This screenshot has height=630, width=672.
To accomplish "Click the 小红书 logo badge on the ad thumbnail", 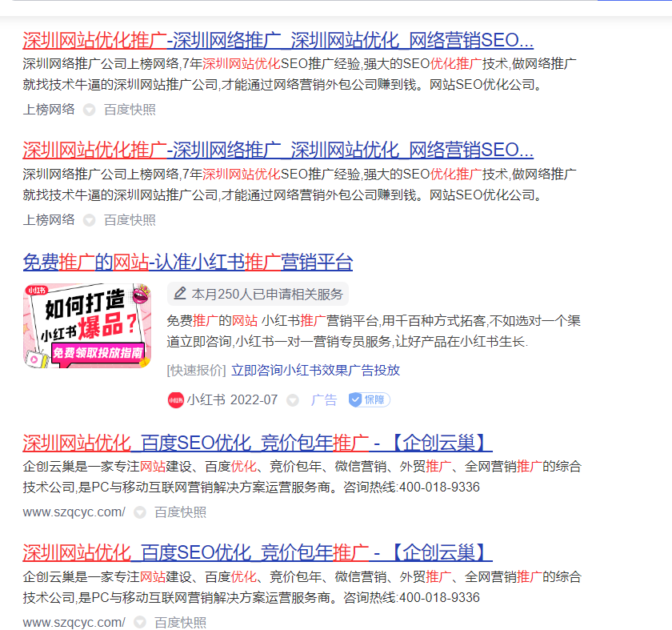I will (37, 291).
